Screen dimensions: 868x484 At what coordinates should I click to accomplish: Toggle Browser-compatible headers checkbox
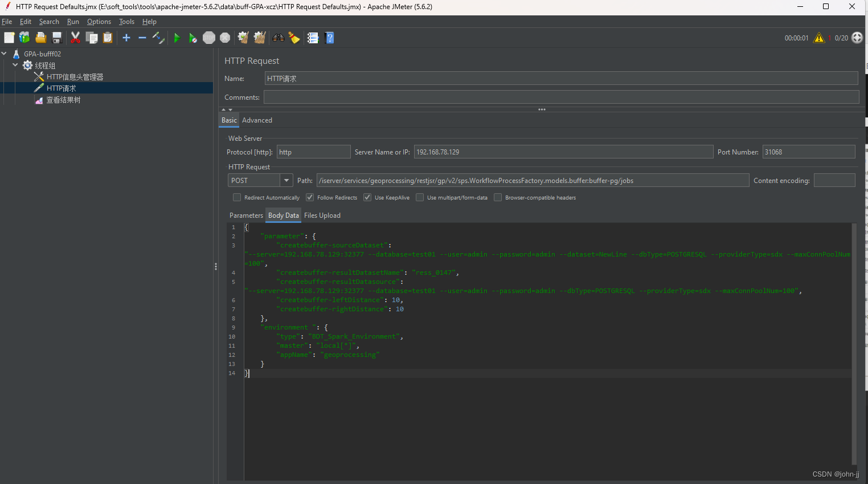pyautogui.click(x=498, y=197)
